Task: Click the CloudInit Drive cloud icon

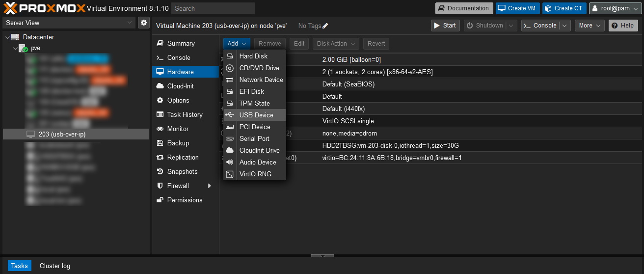Action: coord(230,150)
